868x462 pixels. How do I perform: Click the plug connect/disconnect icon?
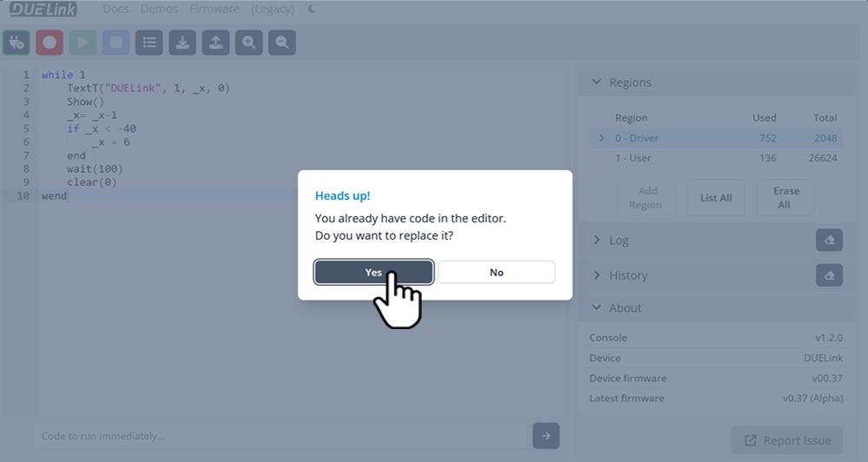tap(16, 42)
